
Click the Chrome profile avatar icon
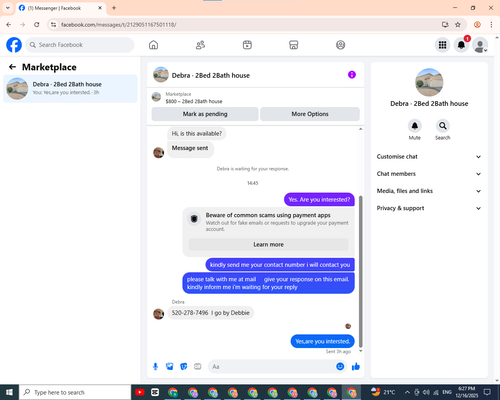pyautogui.click(x=477, y=25)
